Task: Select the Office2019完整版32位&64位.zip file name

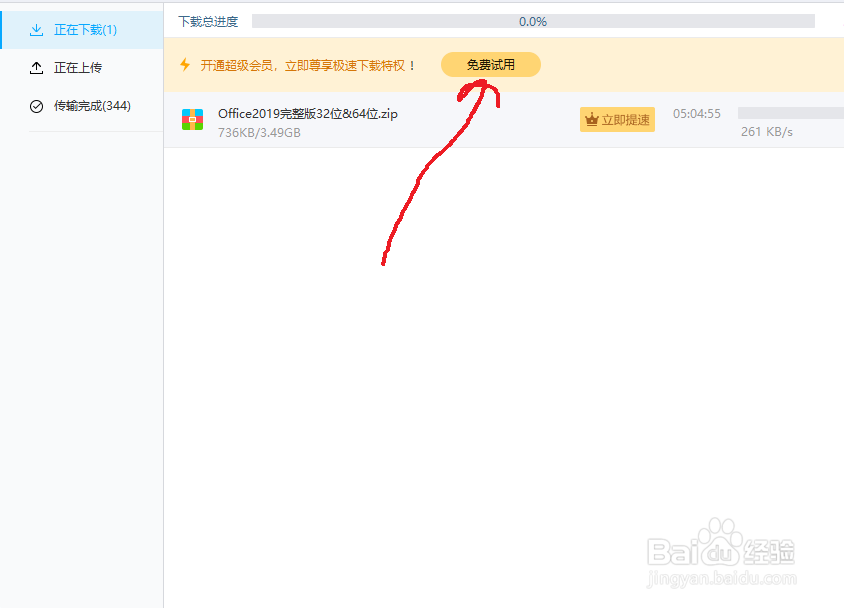Action: point(308,114)
